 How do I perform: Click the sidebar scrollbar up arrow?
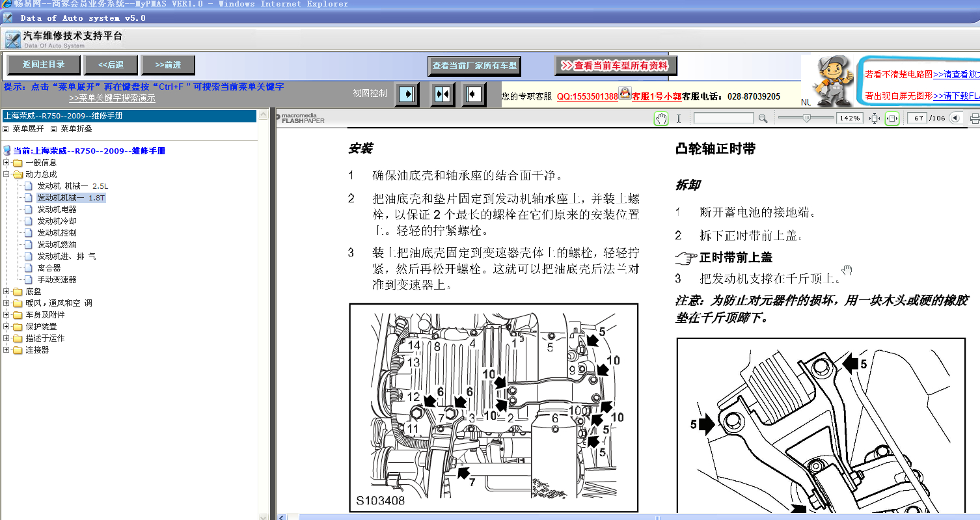[x=263, y=115]
